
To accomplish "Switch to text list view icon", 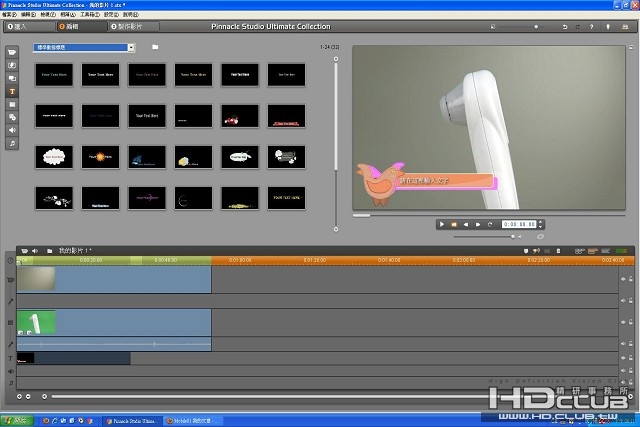I will [x=606, y=251].
